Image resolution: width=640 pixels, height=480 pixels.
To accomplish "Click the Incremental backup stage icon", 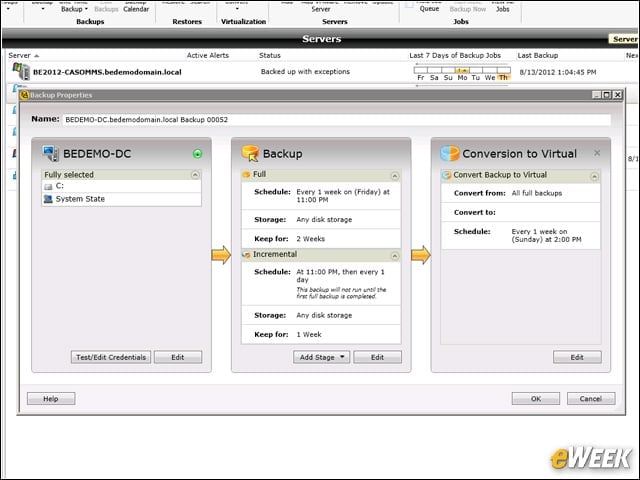I will pos(246,255).
